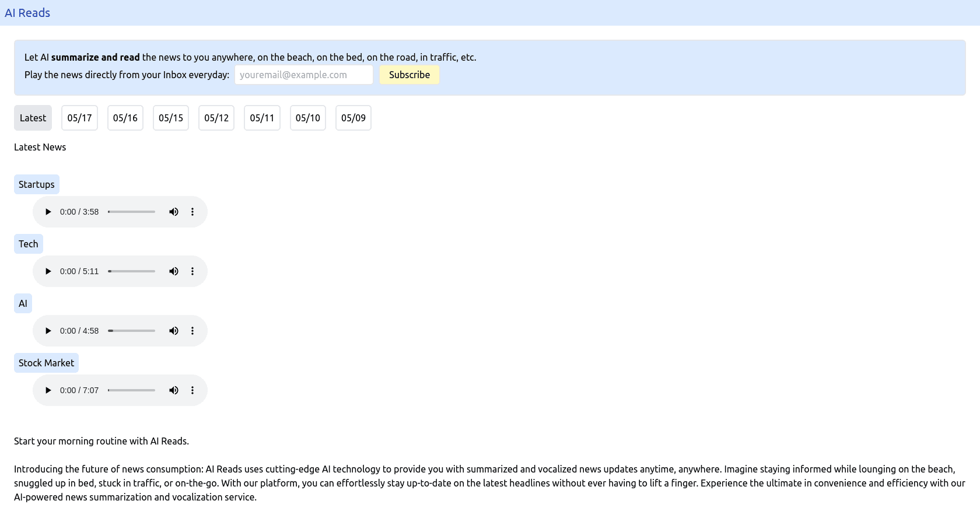Mute the Tech audio player
The width and height of the screenshot is (980, 511).
[x=174, y=271]
